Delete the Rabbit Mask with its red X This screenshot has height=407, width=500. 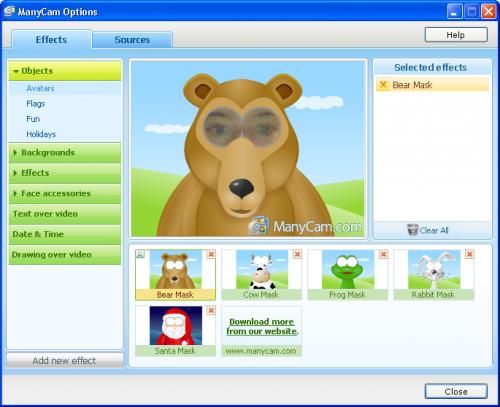(469, 254)
